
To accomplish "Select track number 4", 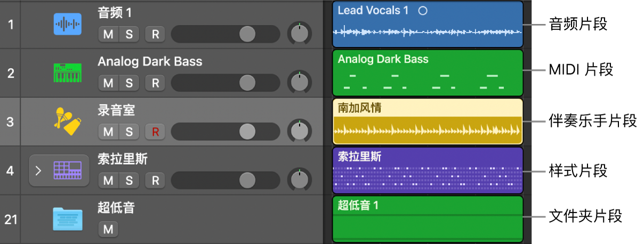I will coord(11,170).
